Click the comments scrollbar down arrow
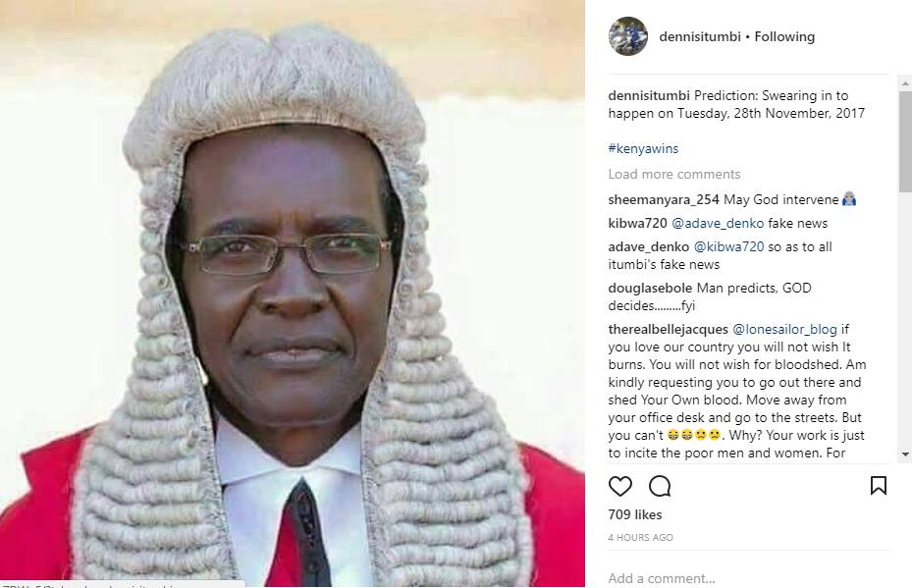This screenshot has height=588, width=912. [905, 454]
